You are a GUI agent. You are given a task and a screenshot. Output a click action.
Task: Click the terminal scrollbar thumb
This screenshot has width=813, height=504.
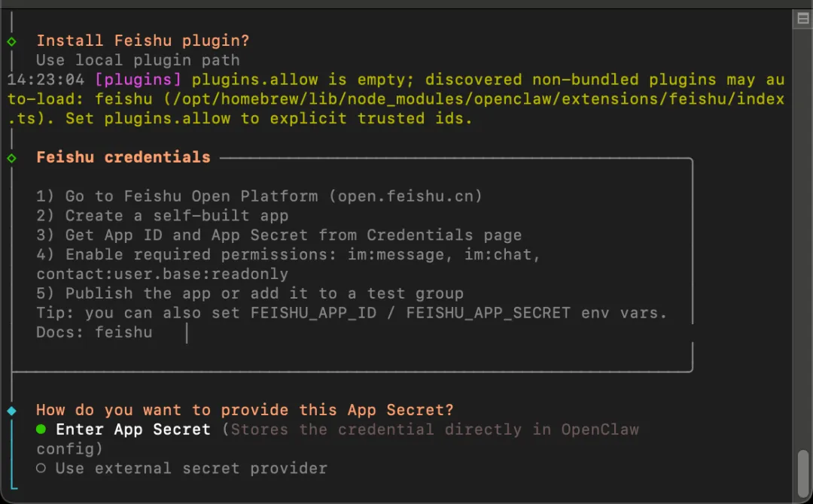click(802, 470)
